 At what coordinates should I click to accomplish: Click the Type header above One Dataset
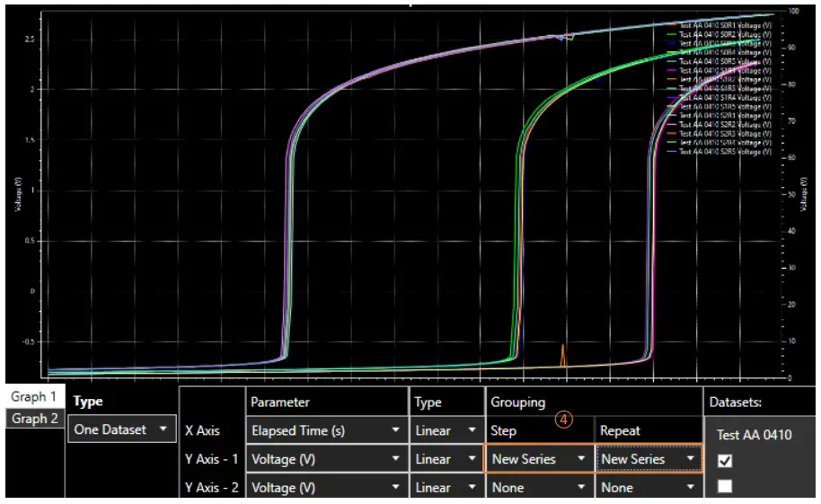click(x=88, y=402)
